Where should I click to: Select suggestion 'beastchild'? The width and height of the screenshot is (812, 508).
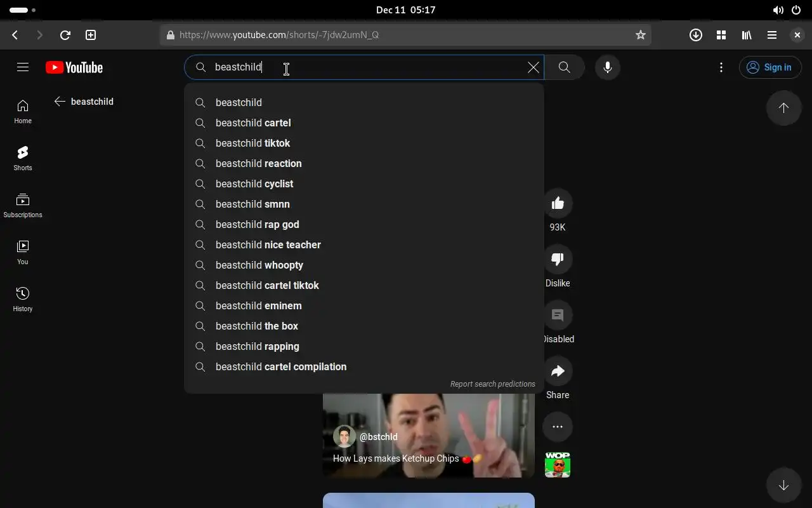tap(364, 102)
